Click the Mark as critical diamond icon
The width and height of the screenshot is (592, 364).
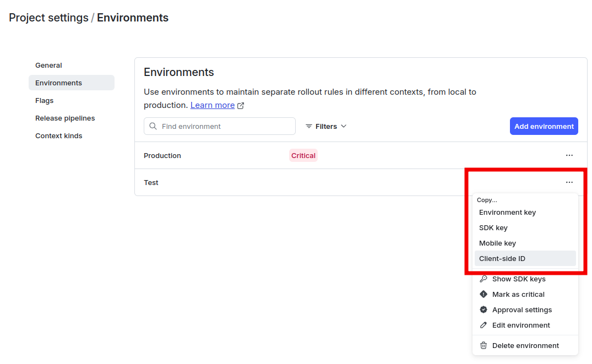[484, 294]
